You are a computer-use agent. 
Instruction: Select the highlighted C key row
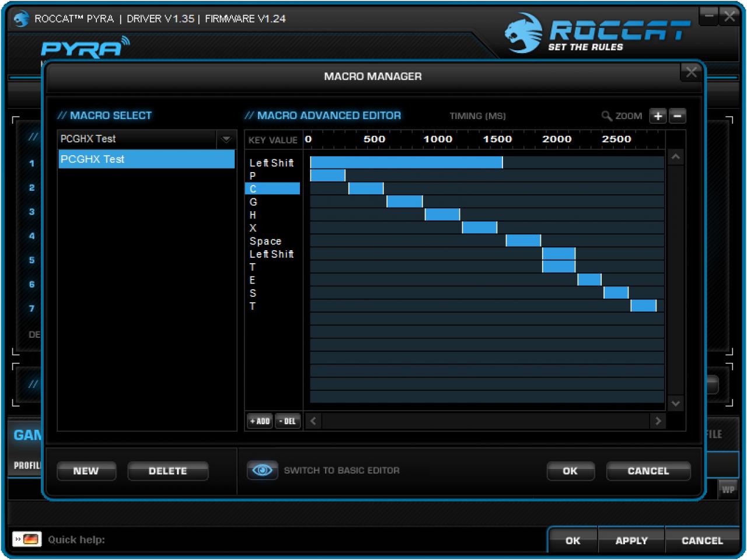273,188
